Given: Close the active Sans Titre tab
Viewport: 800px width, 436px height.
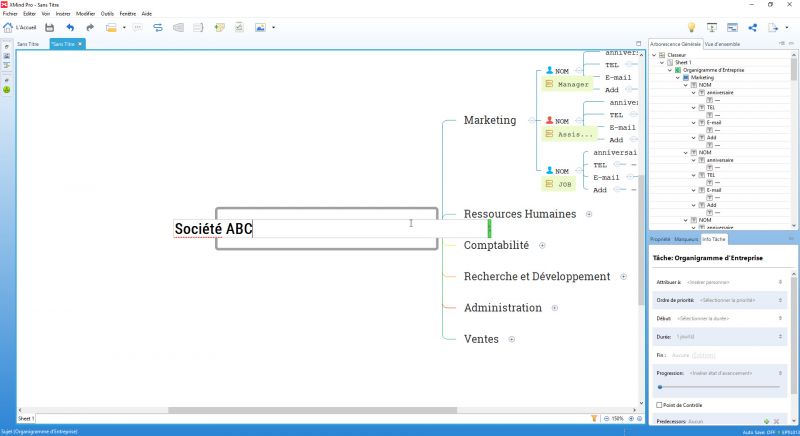Looking at the screenshot, I should tap(80, 44).
